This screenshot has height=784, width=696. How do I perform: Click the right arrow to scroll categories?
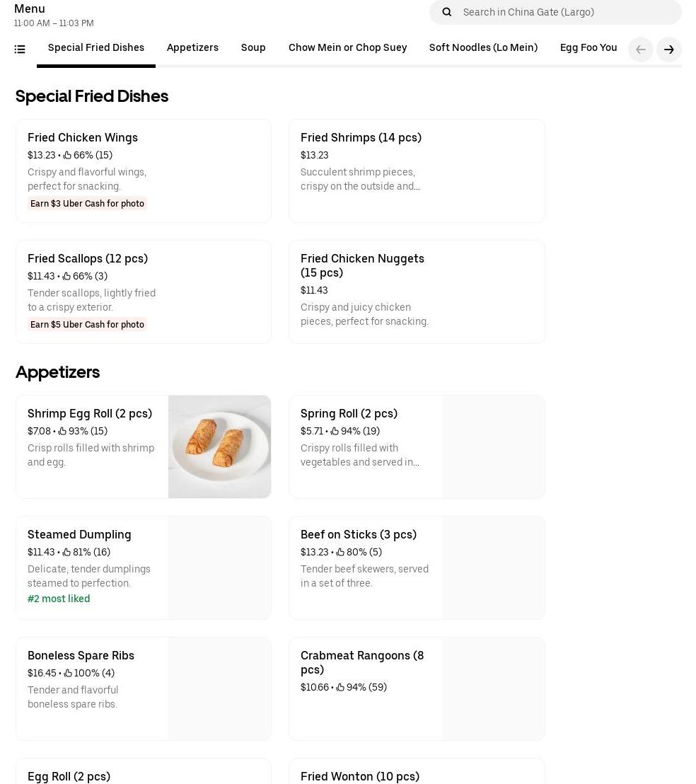(x=668, y=50)
